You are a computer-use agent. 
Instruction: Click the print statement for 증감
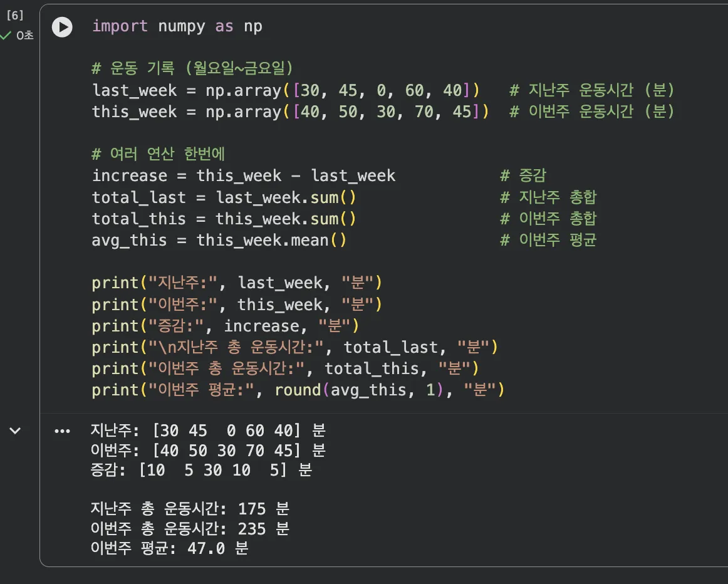pyautogui.click(x=224, y=326)
